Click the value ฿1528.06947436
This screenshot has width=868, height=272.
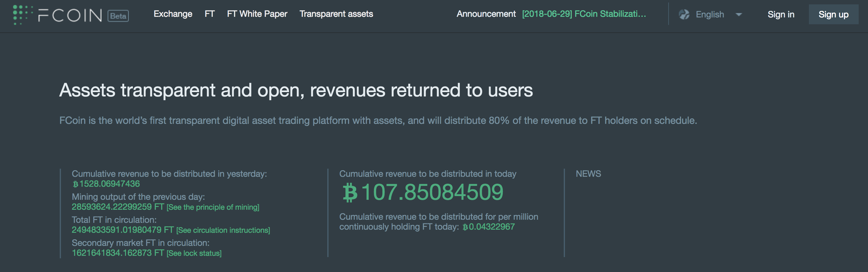point(106,184)
